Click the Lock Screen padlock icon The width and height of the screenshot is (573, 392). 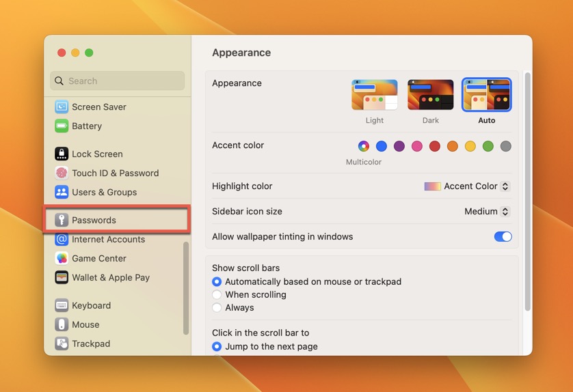62,154
